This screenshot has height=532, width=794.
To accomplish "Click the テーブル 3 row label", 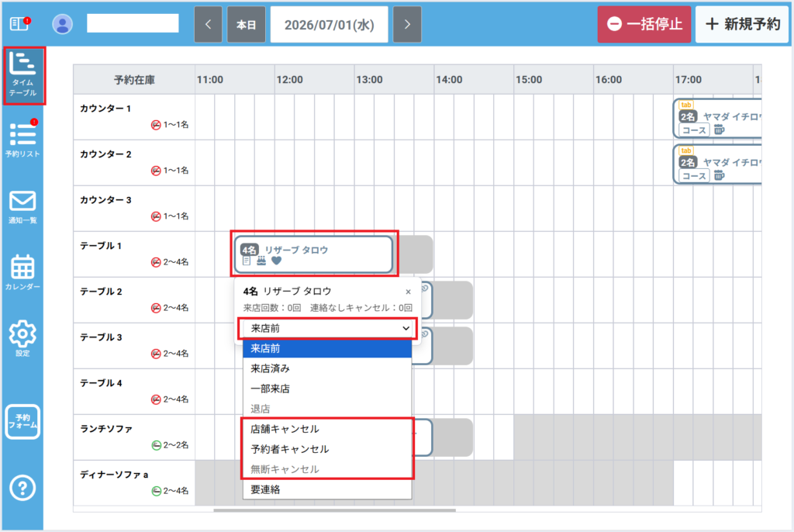I will point(101,337).
